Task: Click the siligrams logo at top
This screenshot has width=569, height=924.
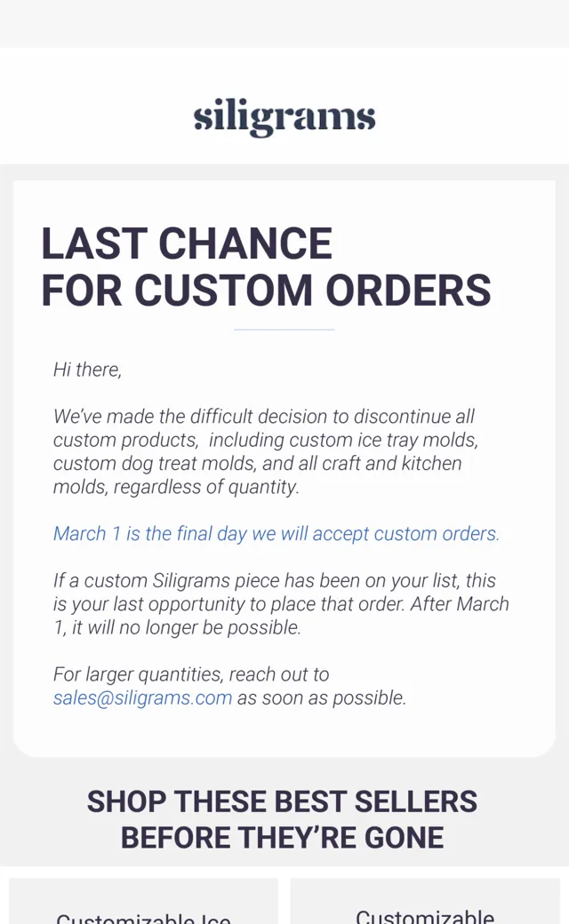Action: 284,116
